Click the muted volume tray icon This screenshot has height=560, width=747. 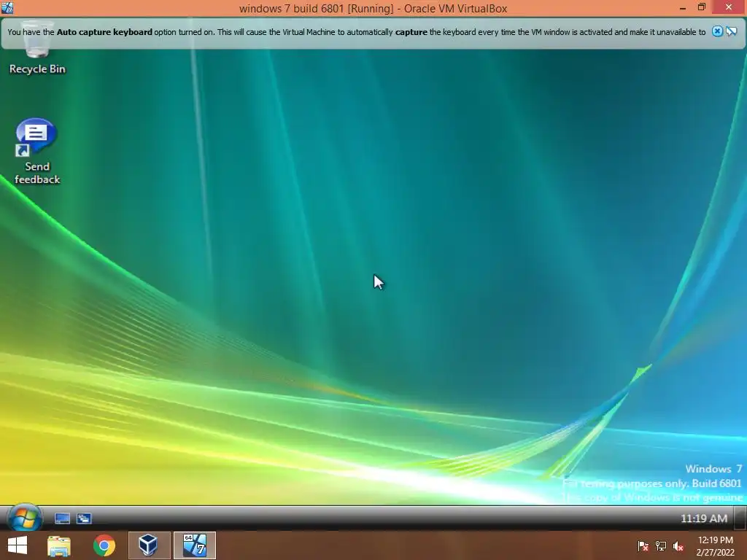678,546
